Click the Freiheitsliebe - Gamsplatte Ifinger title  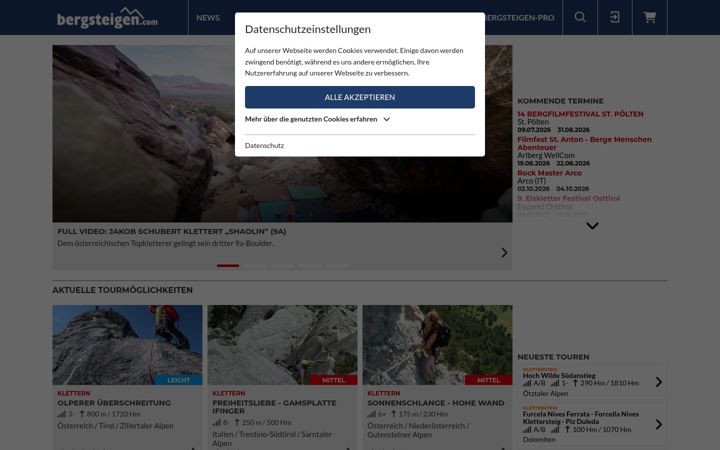pos(274,407)
